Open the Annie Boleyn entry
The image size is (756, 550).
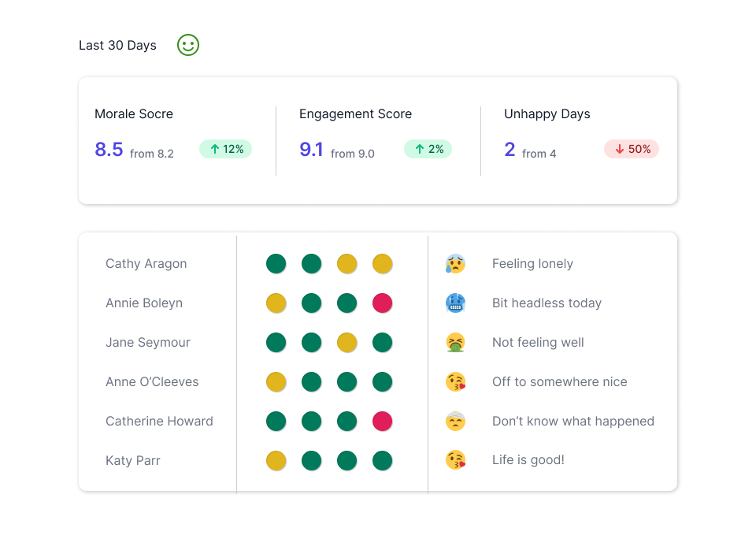tap(144, 303)
